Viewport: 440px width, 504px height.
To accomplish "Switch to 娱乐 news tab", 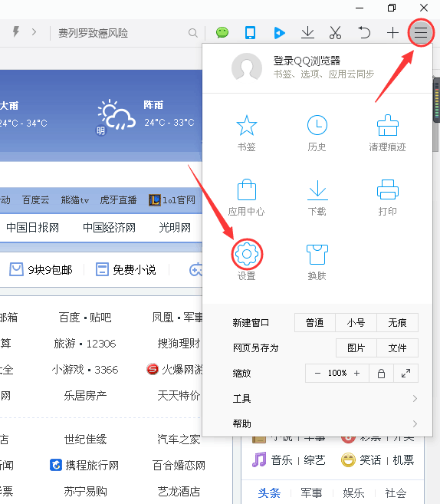I will [x=353, y=492].
